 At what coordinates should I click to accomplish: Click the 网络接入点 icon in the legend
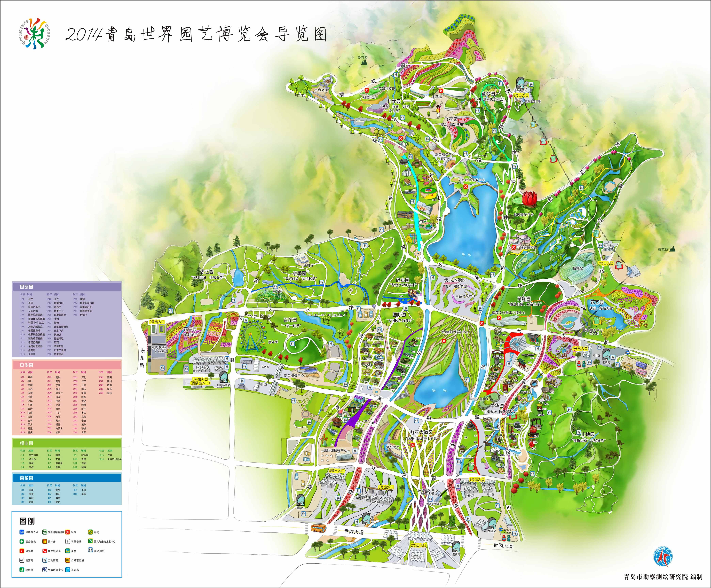click(x=22, y=532)
